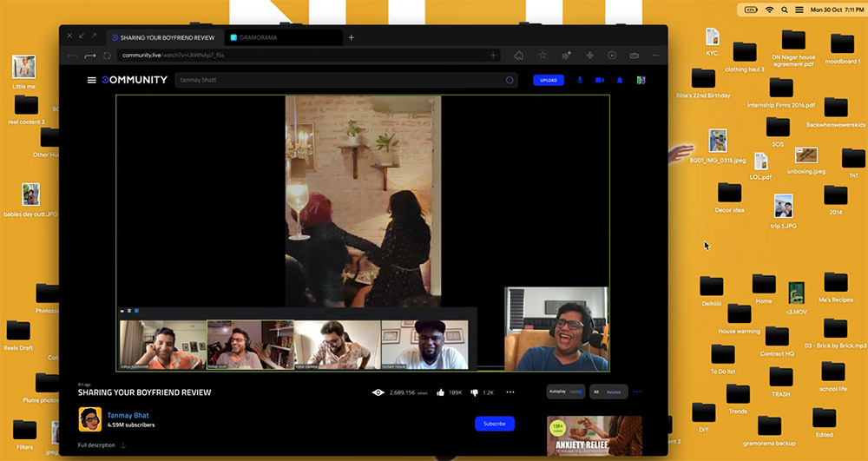The width and height of the screenshot is (868, 461).
Task: Select the moodboard 1 folder
Action: [x=842, y=48]
